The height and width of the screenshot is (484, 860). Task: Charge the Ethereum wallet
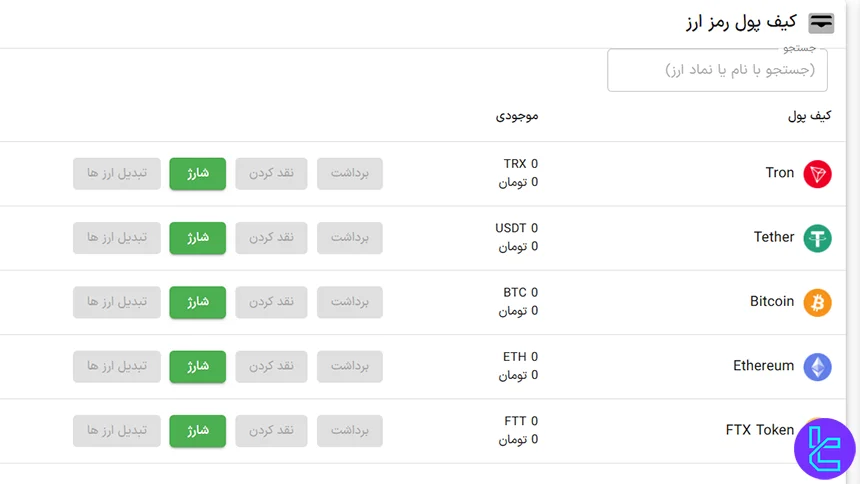[x=198, y=366]
